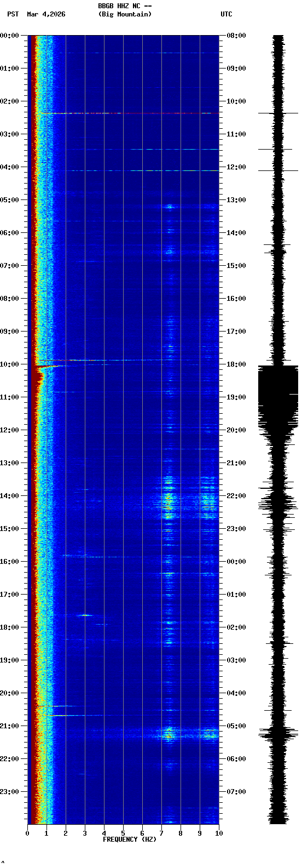Viewport: 302px width, 868px height.
Task: Click the 07:00 UTC time label
Action: coord(236,792)
